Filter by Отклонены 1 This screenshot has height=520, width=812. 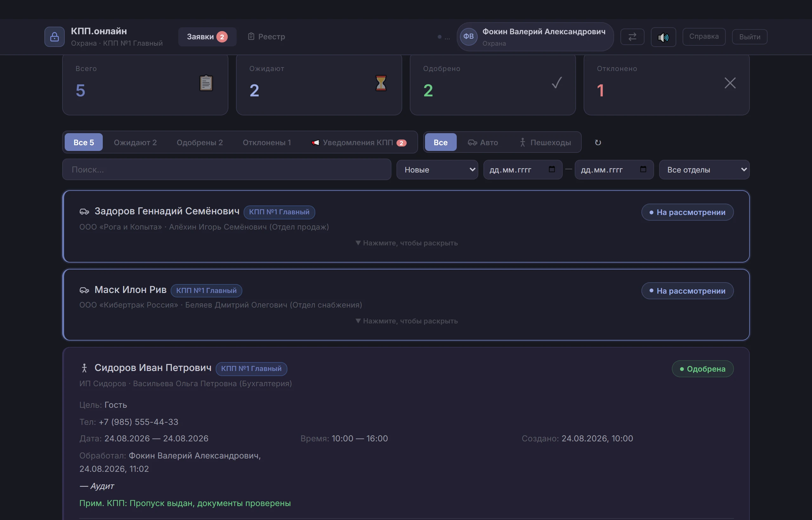pyautogui.click(x=267, y=142)
